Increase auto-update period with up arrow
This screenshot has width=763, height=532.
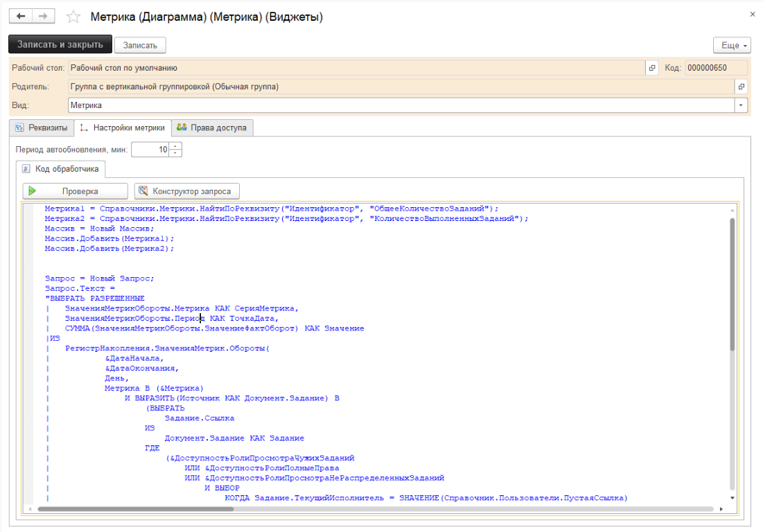pyautogui.click(x=176, y=146)
